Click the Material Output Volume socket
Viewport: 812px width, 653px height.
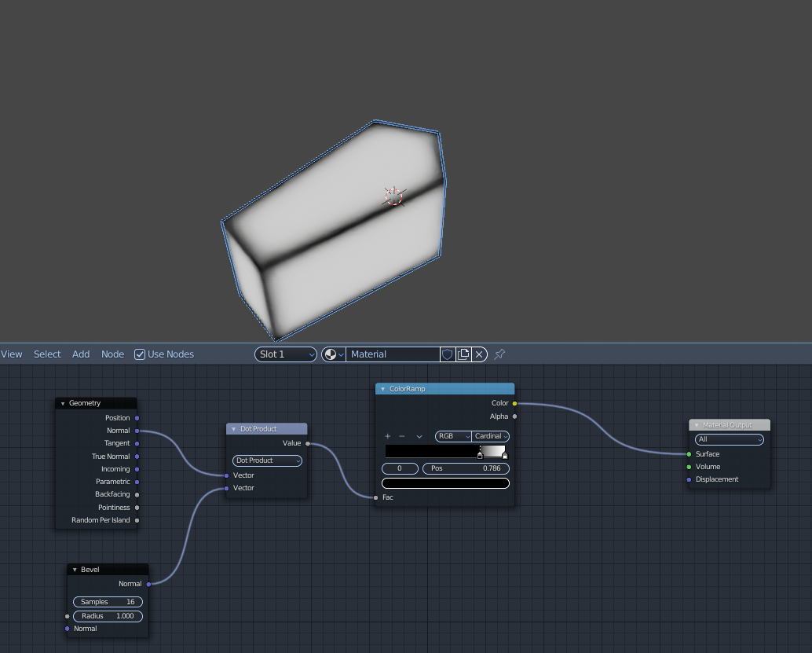689,467
